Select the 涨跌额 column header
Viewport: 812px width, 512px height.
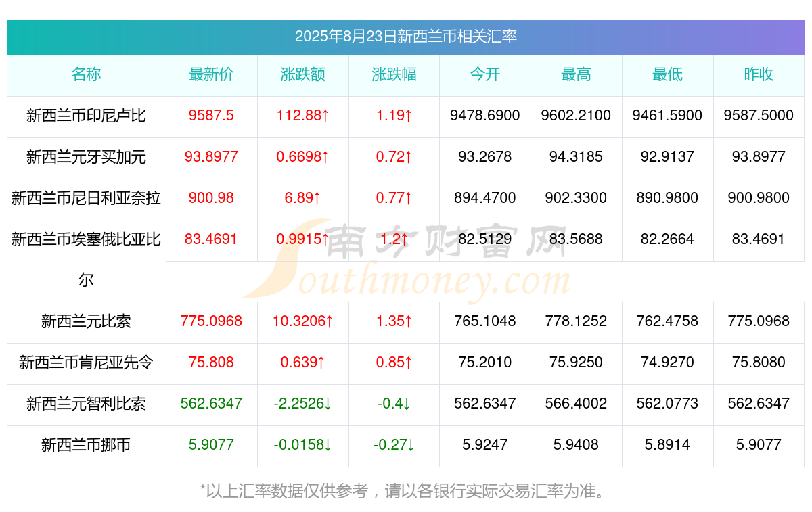point(303,74)
